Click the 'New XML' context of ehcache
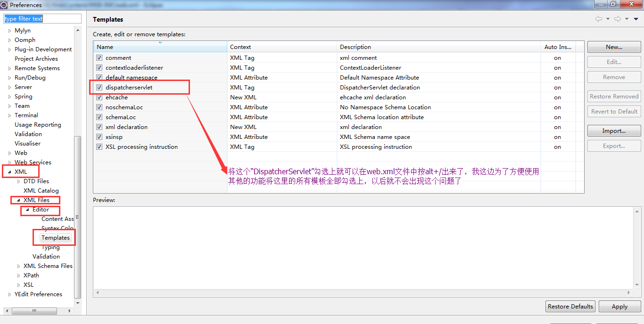The height and width of the screenshot is (324, 644). point(243,97)
